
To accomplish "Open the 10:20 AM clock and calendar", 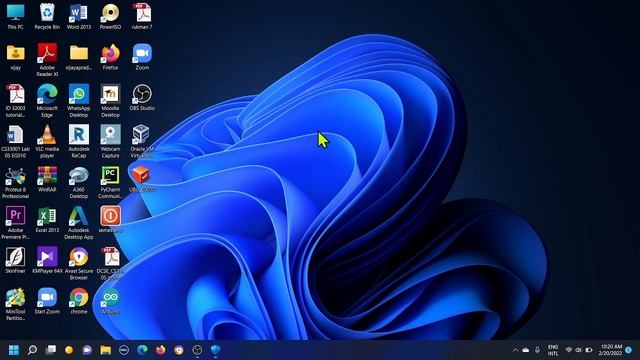I will (611, 350).
